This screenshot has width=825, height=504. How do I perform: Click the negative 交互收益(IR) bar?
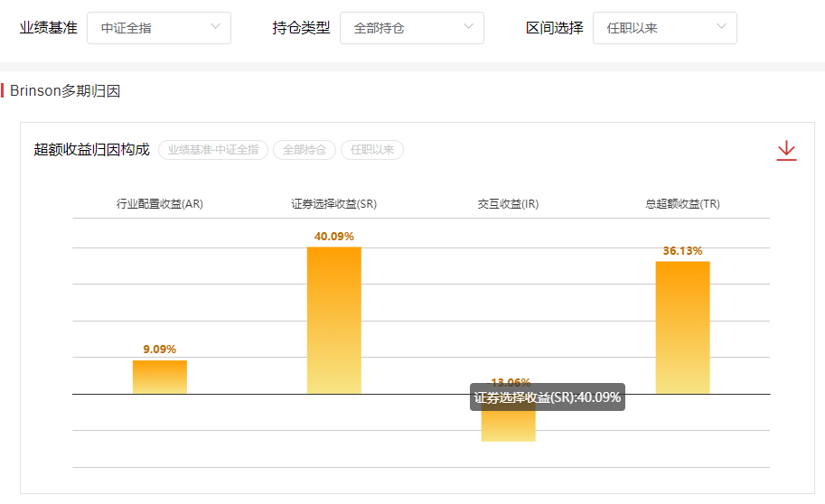pyautogui.click(x=508, y=426)
